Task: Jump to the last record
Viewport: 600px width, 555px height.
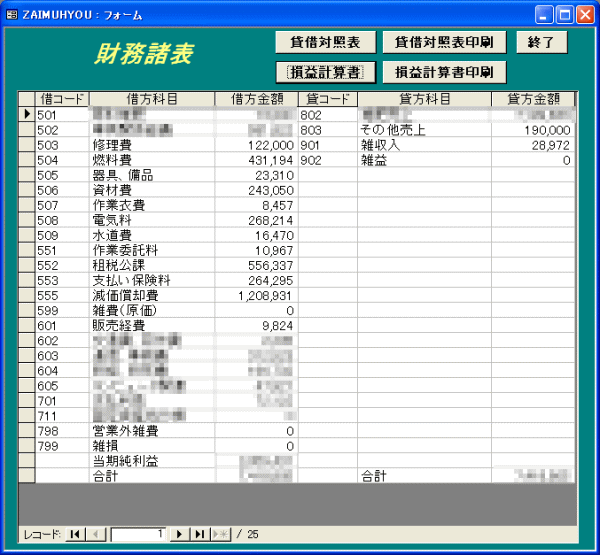Action: 200,534
